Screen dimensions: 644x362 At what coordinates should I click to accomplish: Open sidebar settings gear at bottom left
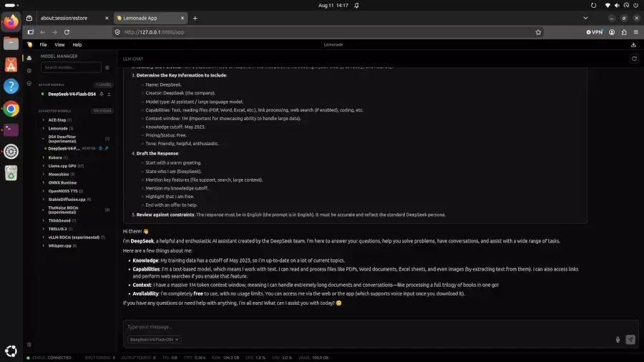pos(29,344)
